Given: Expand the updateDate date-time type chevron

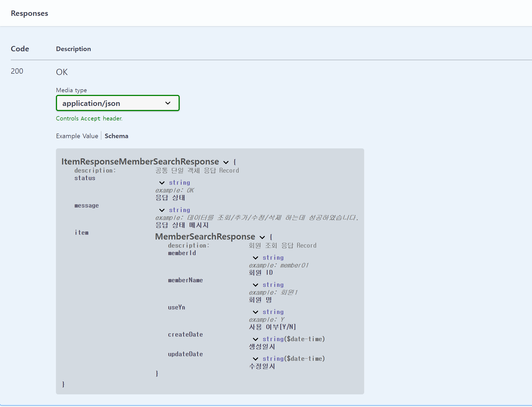Looking at the screenshot, I should pyautogui.click(x=256, y=359).
